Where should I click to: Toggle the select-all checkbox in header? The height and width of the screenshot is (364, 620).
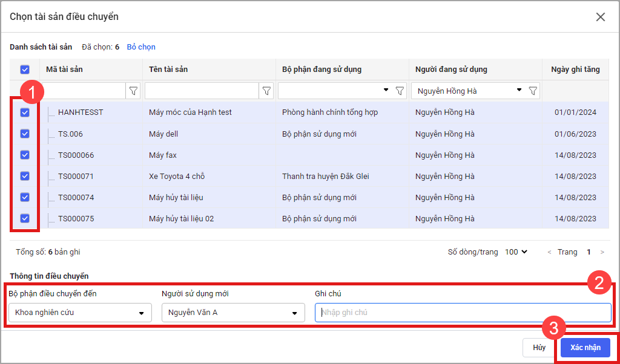[25, 70]
